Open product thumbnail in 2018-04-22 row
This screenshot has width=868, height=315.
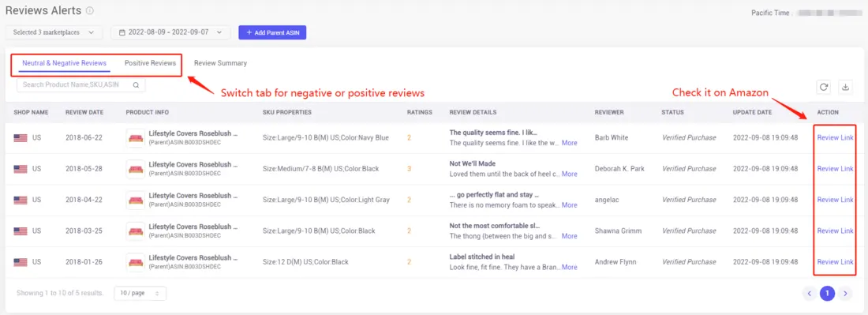point(135,200)
